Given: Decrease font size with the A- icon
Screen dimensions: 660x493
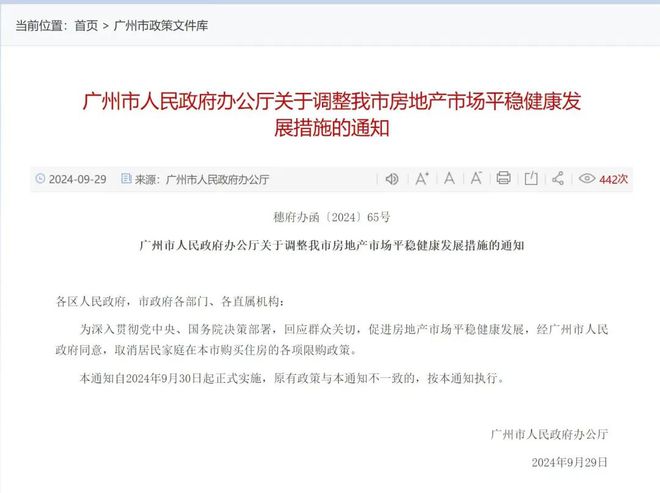Looking at the screenshot, I should (x=476, y=179).
